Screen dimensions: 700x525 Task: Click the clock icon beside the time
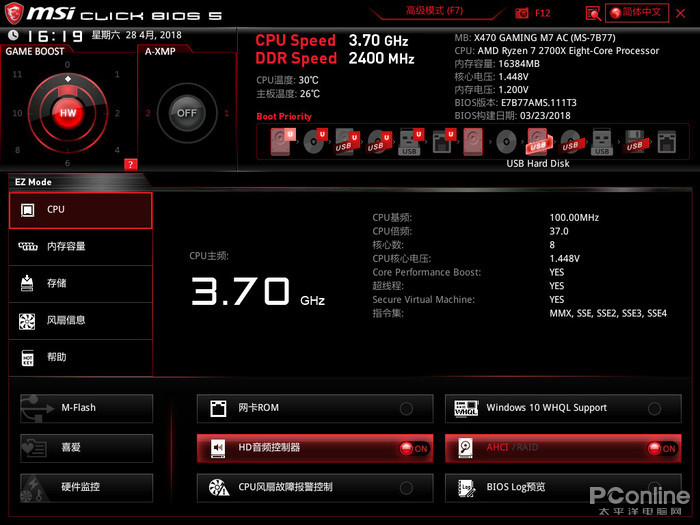13,35
